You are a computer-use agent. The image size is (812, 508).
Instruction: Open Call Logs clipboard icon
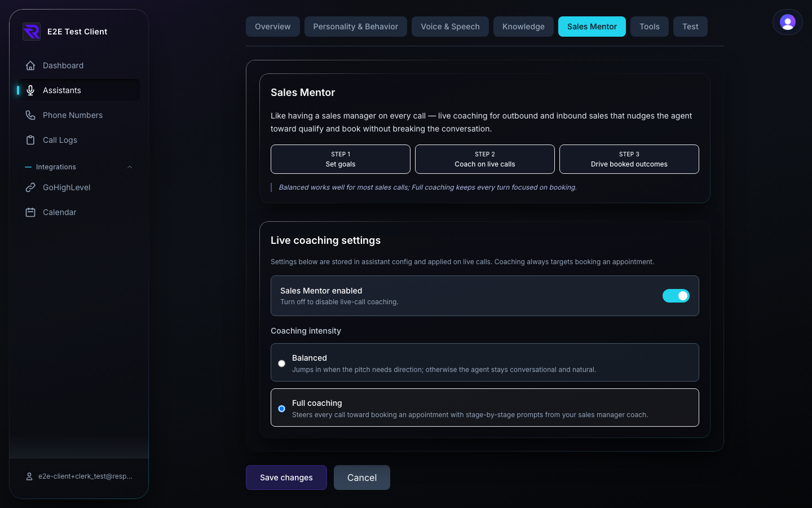point(30,140)
